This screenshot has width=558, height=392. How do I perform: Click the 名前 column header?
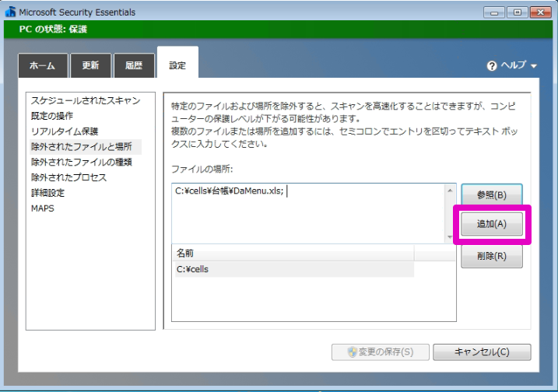point(293,254)
